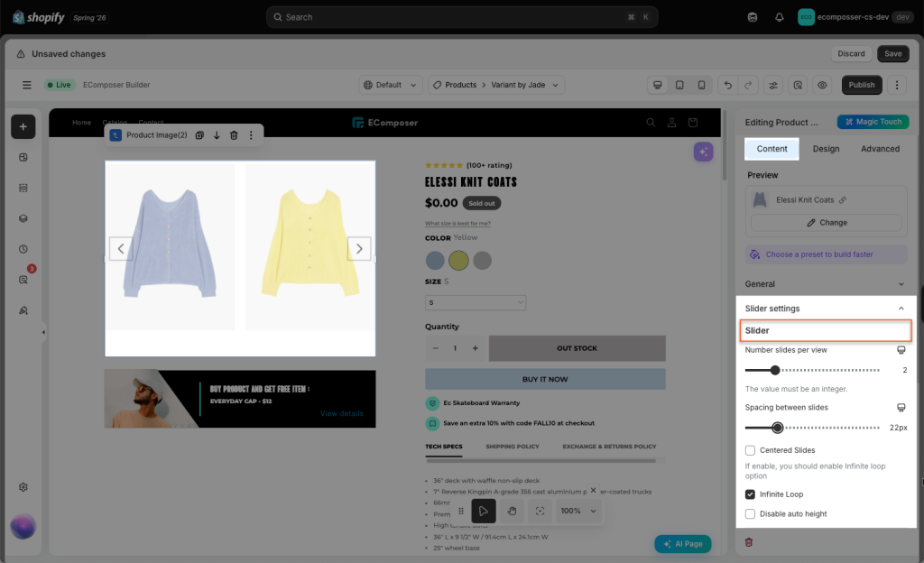Duplicate the Product Image(2) element

pos(199,134)
